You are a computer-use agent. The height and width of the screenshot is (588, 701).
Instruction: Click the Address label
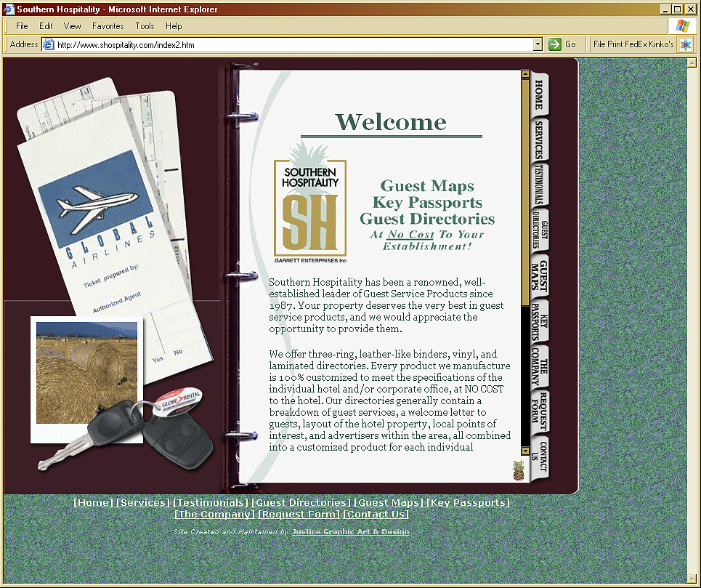coord(24,44)
